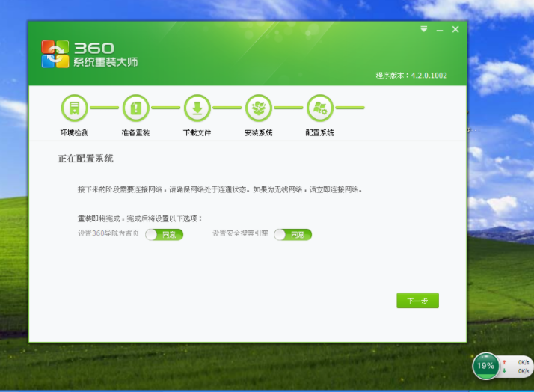Click the 环境检测 step label

pos(75,133)
